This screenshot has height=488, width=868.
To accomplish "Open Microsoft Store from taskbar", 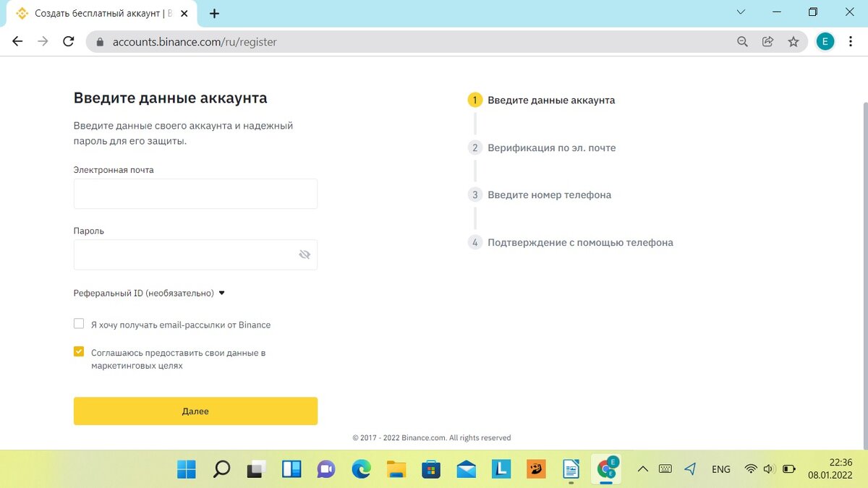I will (431, 469).
